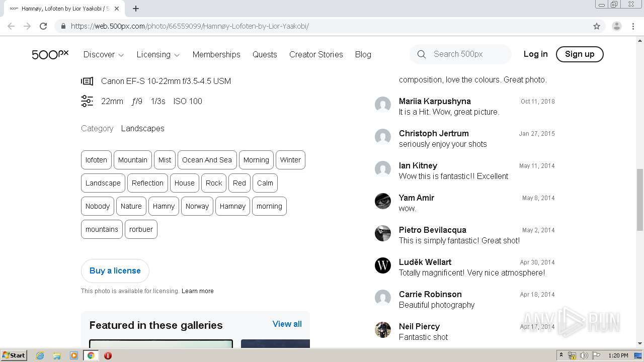644x362 pixels.
Task: Open the Windows Start menu
Action: click(x=14, y=355)
